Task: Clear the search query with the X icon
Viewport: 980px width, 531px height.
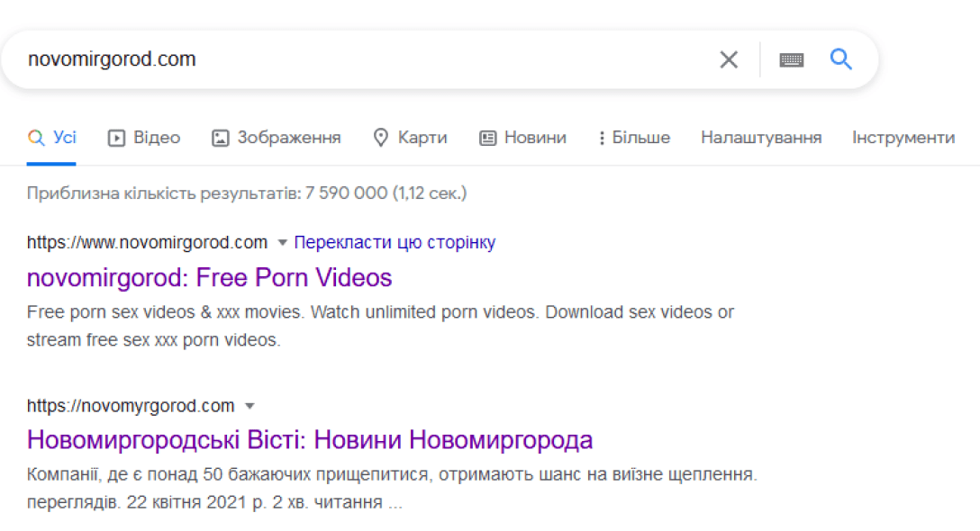Action: 728,59
